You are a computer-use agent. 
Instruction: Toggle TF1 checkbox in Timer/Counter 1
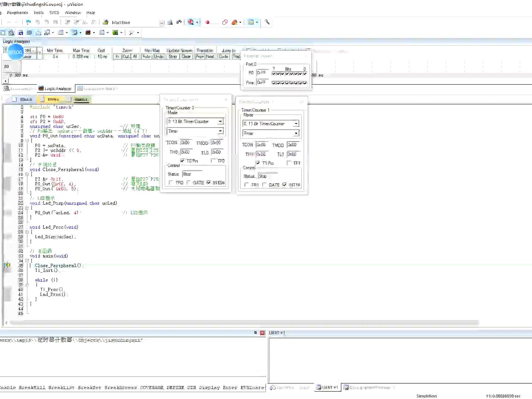[x=289, y=163]
